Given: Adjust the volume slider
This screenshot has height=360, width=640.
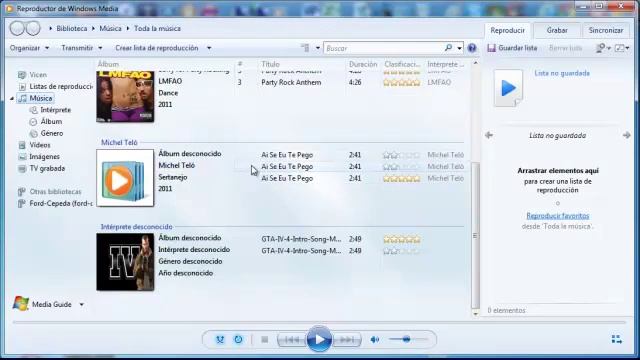Looking at the screenshot, I should coord(407,339).
